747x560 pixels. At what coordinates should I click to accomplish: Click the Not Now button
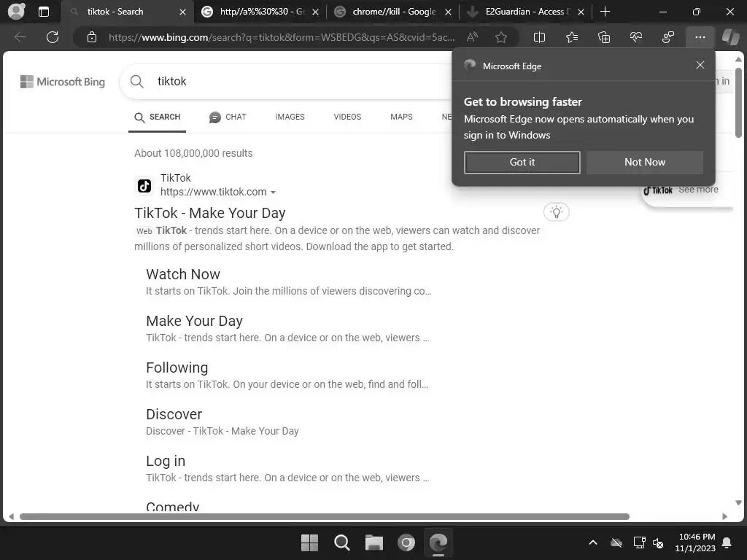point(645,163)
